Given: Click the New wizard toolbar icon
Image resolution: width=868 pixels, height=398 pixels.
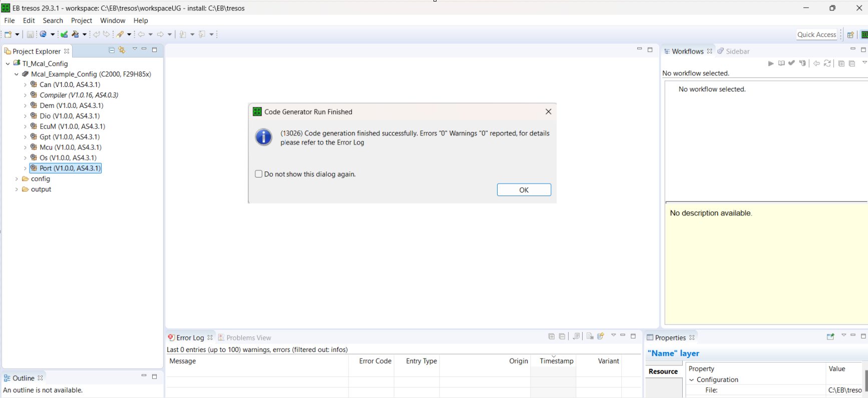Looking at the screenshot, I should coord(8,34).
